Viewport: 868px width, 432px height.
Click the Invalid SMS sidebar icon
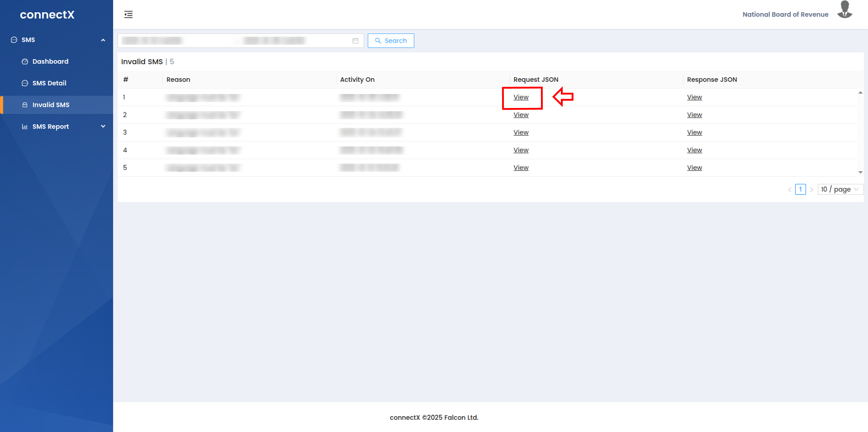(x=25, y=105)
